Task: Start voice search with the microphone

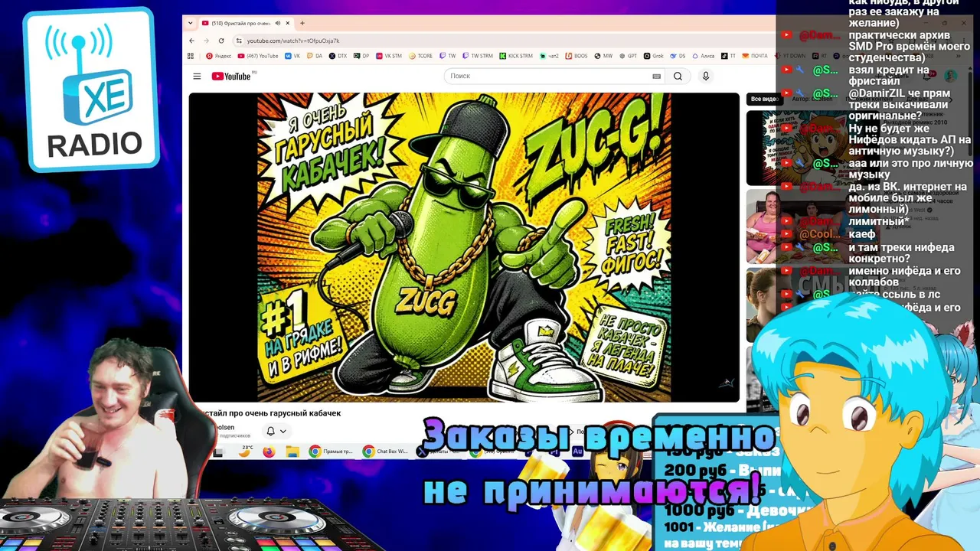Action: pos(706,77)
